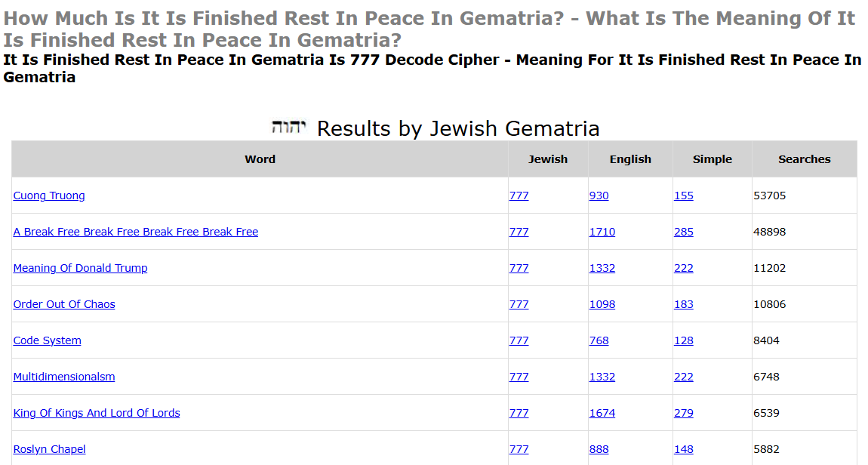Click English 1332 in Multidimensionalsm row
868x465 pixels.
point(602,377)
